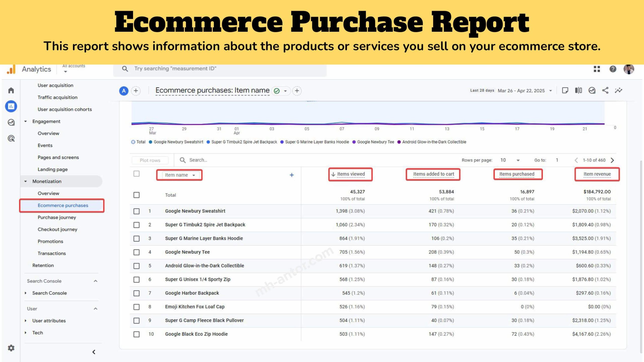Image resolution: width=644 pixels, height=362 pixels.
Task: Open the Home icon in left rail
Action: tap(11, 90)
